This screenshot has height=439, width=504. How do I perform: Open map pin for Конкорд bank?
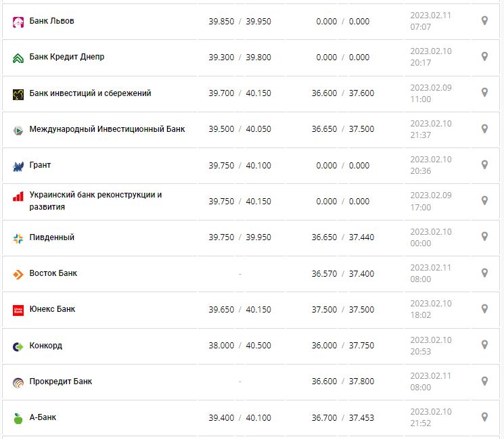[x=484, y=345]
